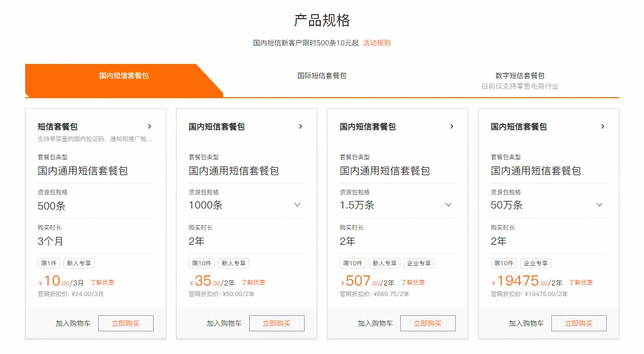Click the 目前仅支持零售电商行业 subtitle
Image resolution: width=644 pixels, height=354 pixels.
[520, 86]
